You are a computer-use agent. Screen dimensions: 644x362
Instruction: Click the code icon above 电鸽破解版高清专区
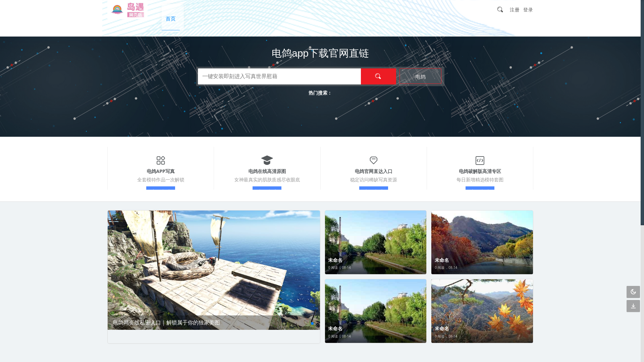pos(480,161)
